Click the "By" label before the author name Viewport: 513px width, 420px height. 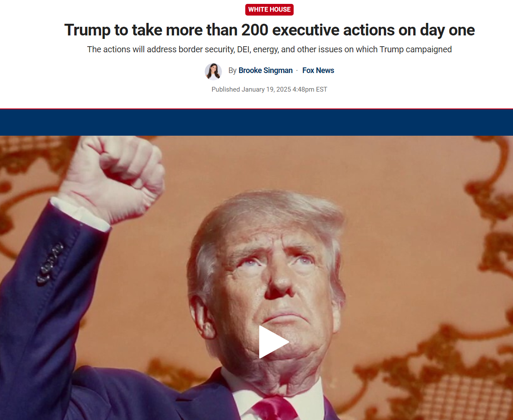coord(232,70)
